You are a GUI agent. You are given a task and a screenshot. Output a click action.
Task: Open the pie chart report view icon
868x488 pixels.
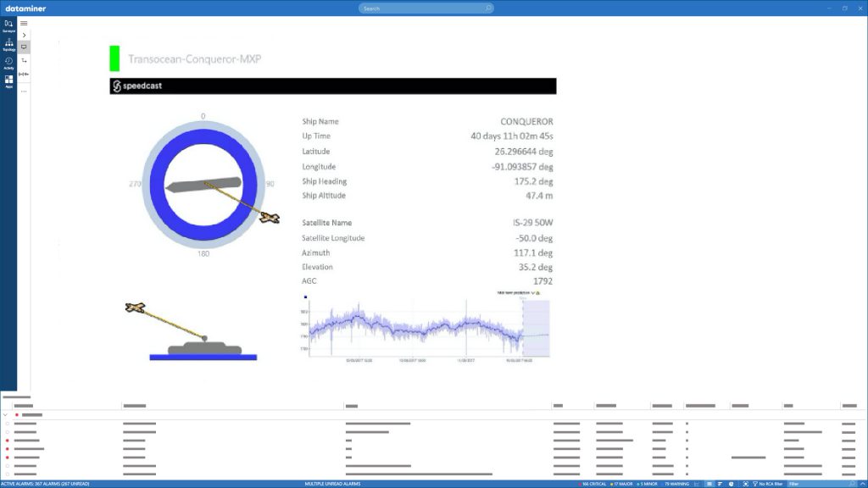pyautogui.click(x=732, y=484)
